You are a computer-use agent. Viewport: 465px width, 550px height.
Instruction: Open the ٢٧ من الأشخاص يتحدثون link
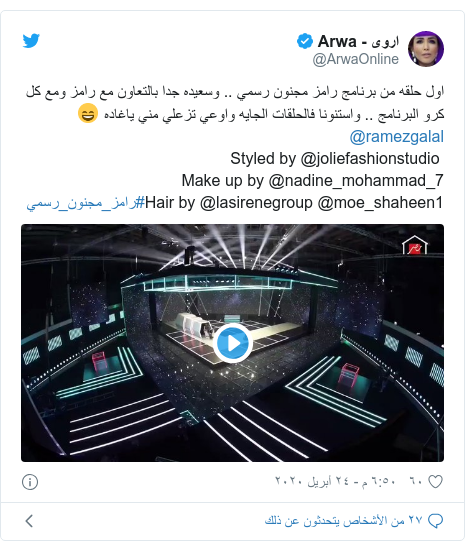click(x=344, y=521)
